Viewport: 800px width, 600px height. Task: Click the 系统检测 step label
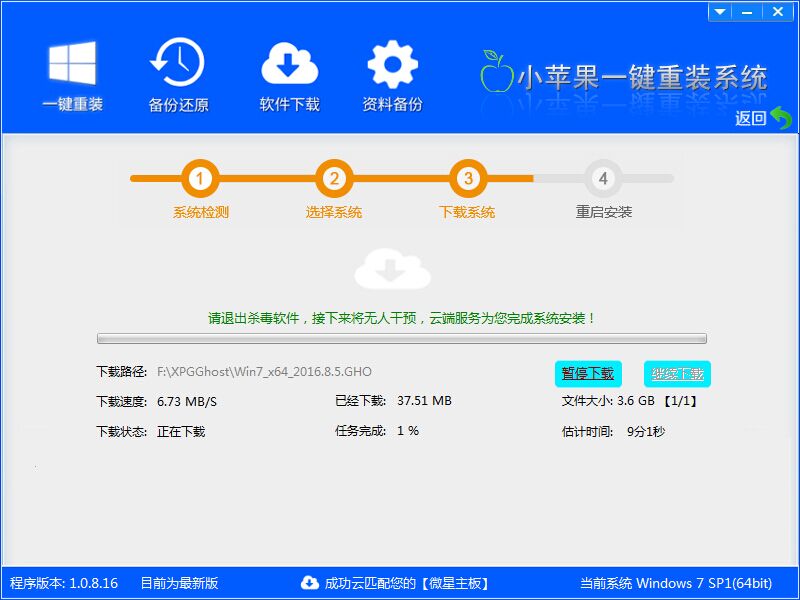[201, 212]
